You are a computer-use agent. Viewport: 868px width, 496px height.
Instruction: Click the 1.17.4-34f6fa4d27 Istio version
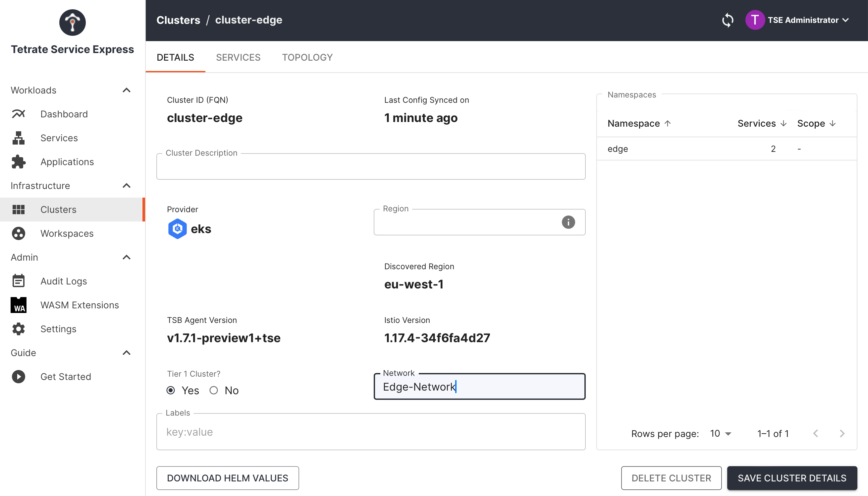[x=437, y=338]
